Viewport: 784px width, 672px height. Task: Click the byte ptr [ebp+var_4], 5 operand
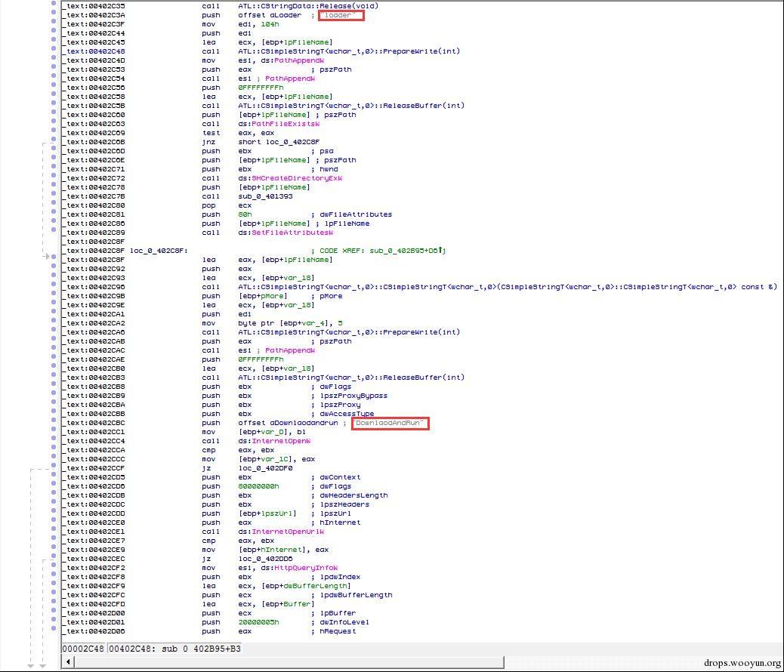pos(290,323)
